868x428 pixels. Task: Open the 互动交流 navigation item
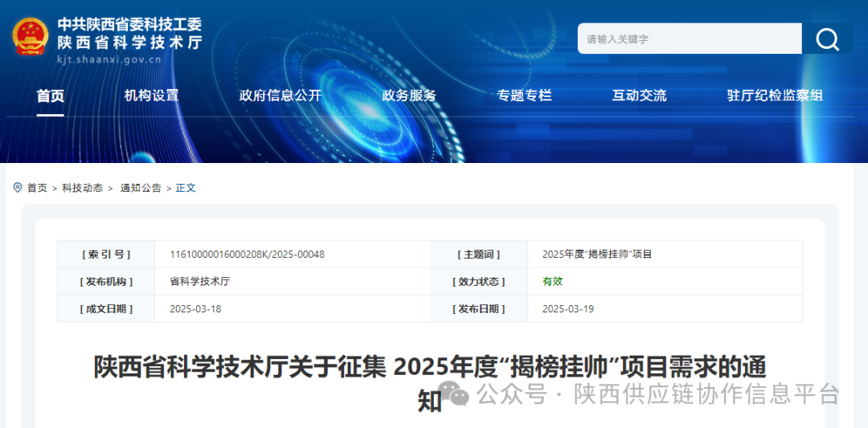[x=639, y=96]
